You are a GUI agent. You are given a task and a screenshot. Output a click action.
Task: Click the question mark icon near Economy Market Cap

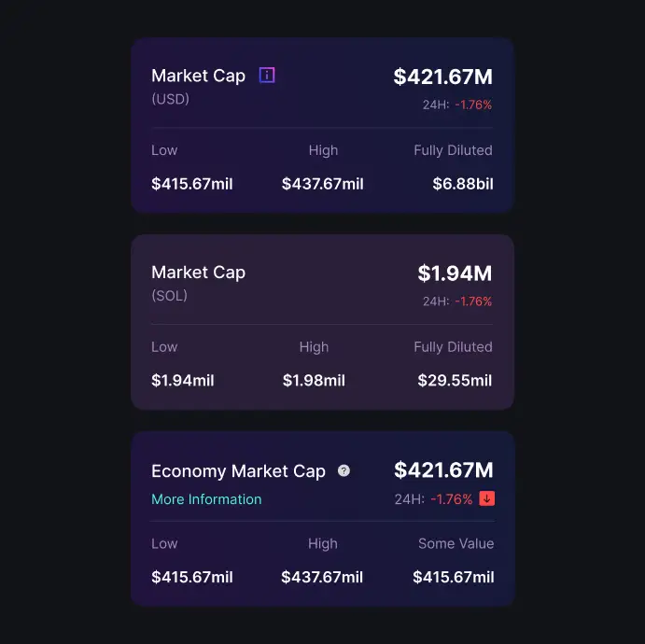(x=344, y=470)
